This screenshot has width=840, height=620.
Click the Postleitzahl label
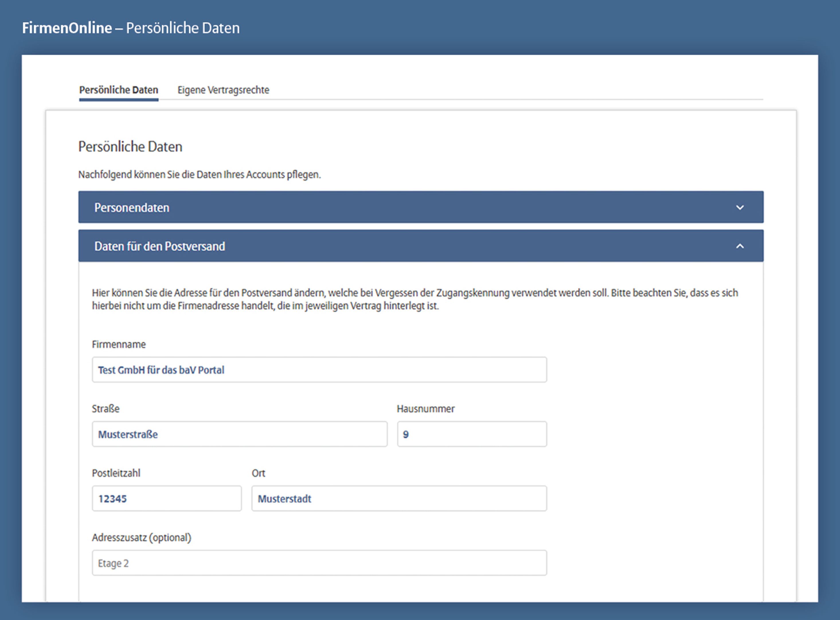pyautogui.click(x=116, y=473)
